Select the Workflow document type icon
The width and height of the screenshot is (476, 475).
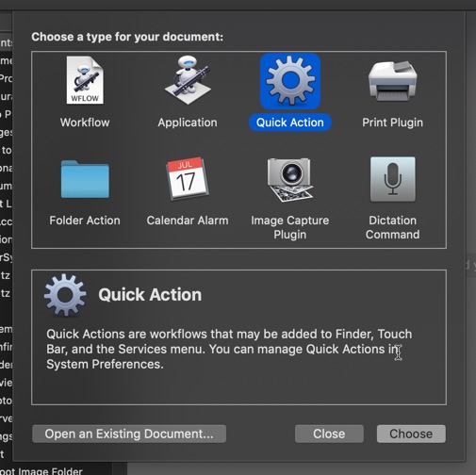[x=85, y=80]
